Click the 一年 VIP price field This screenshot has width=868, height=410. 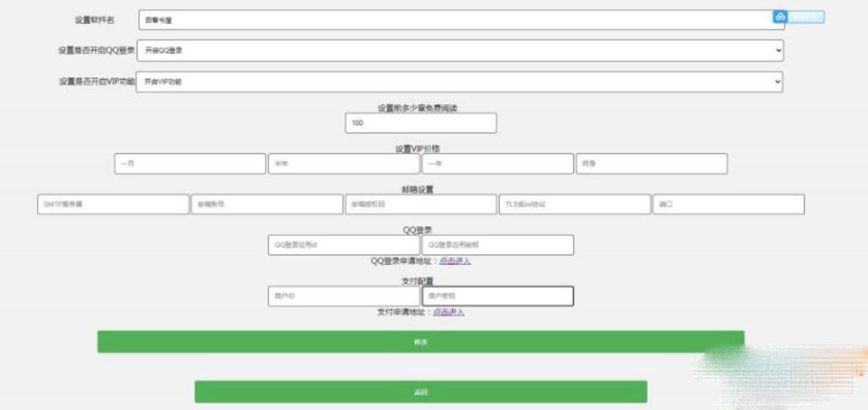click(x=496, y=164)
